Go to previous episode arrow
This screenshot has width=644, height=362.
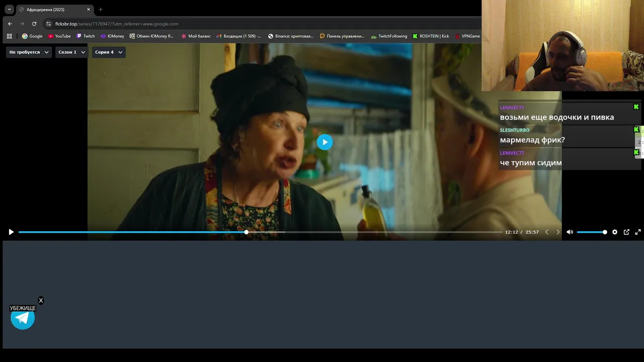pyautogui.click(x=547, y=232)
